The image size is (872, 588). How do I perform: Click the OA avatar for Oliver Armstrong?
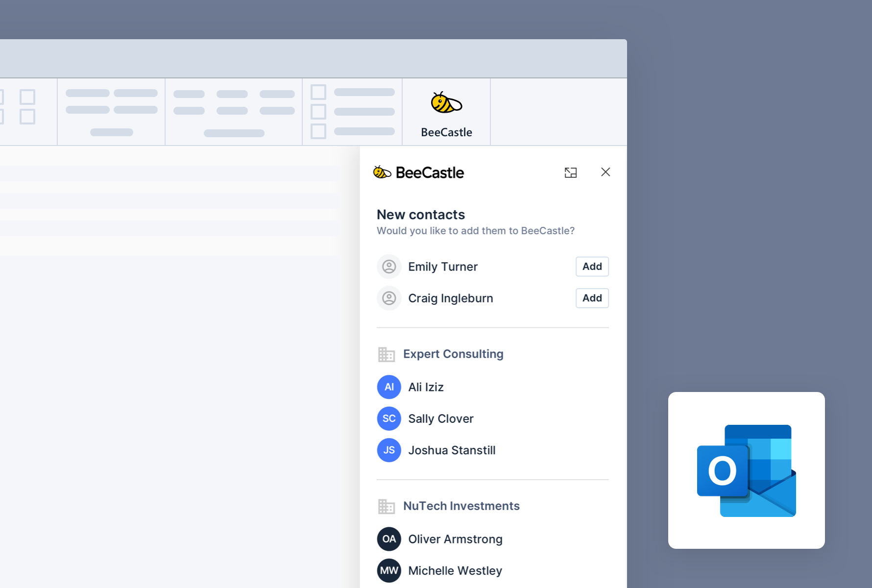(x=389, y=539)
